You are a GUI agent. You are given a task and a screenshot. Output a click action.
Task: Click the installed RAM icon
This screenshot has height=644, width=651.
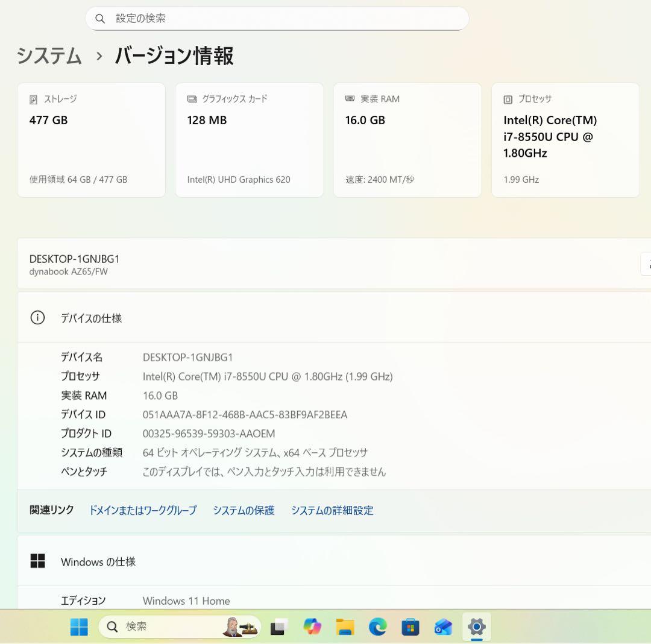tap(350, 99)
